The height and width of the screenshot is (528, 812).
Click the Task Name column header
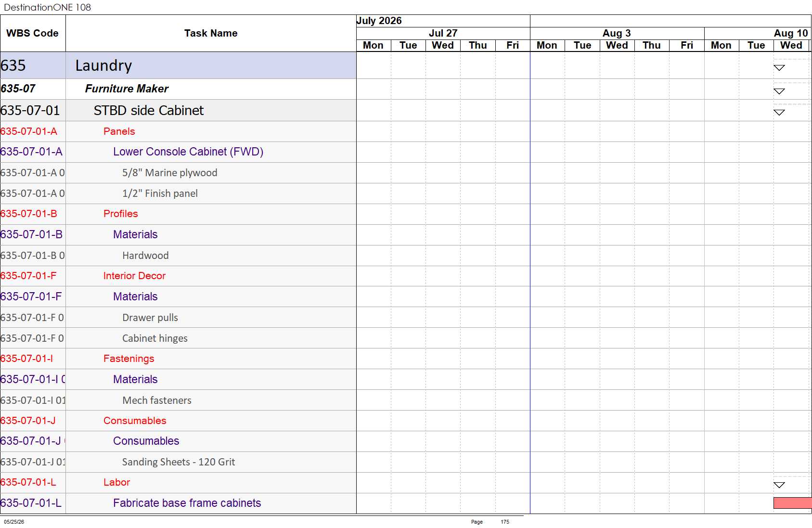pos(211,33)
